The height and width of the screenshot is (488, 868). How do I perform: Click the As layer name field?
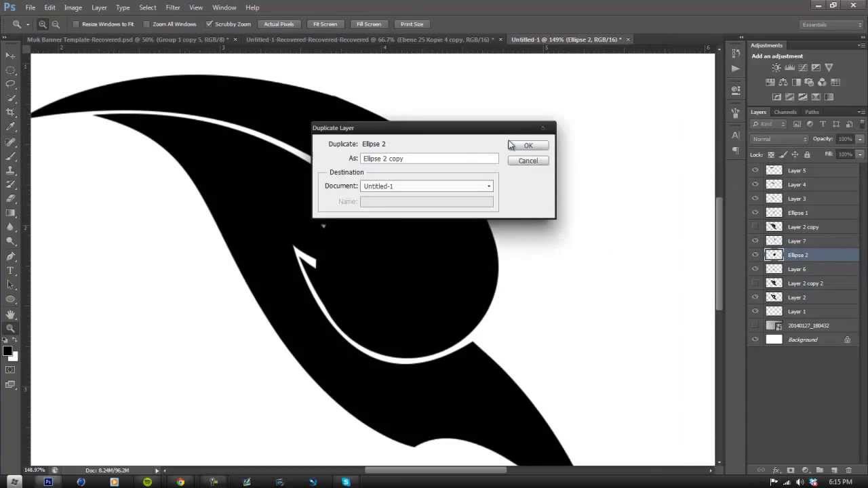[x=429, y=159]
